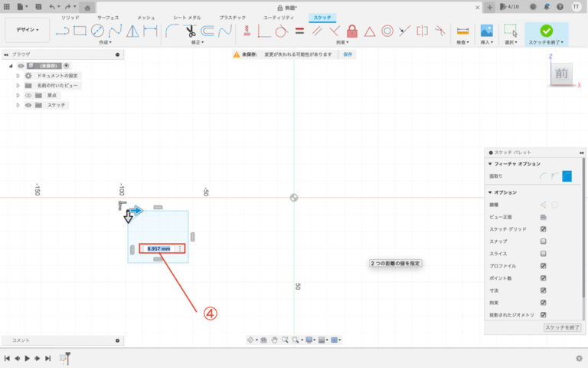
Task: Pick the Circle sketch tool
Action: tap(97, 31)
